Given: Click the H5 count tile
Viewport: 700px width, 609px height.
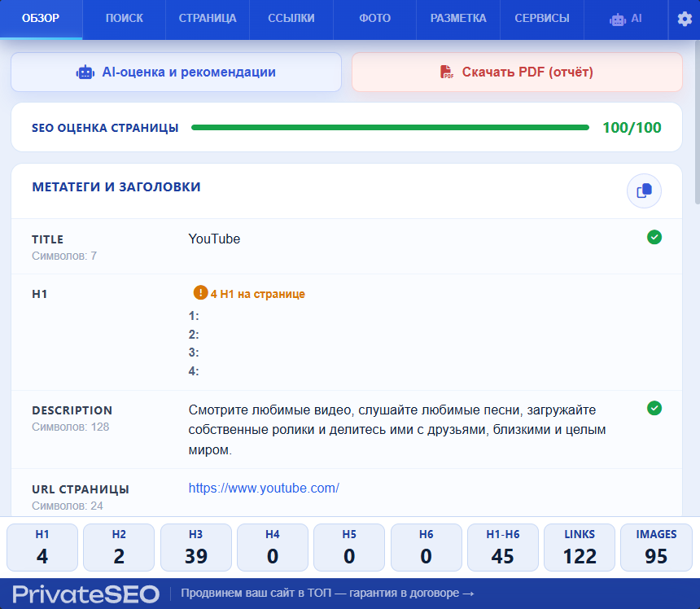Looking at the screenshot, I should click(x=349, y=547).
